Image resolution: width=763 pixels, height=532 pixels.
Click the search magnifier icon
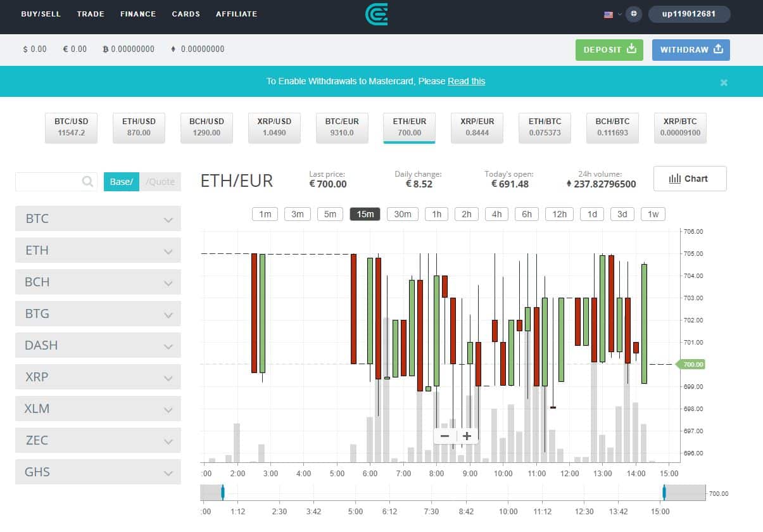click(x=88, y=182)
